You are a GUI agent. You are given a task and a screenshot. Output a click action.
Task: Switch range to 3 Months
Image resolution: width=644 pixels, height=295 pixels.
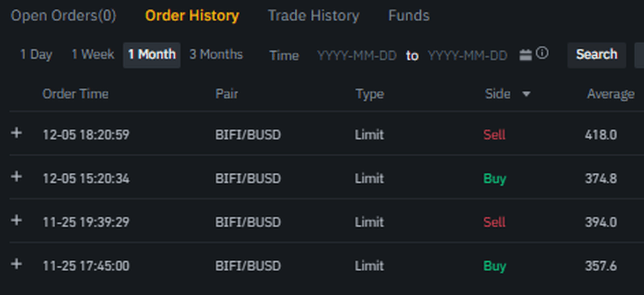pos(216,54)
